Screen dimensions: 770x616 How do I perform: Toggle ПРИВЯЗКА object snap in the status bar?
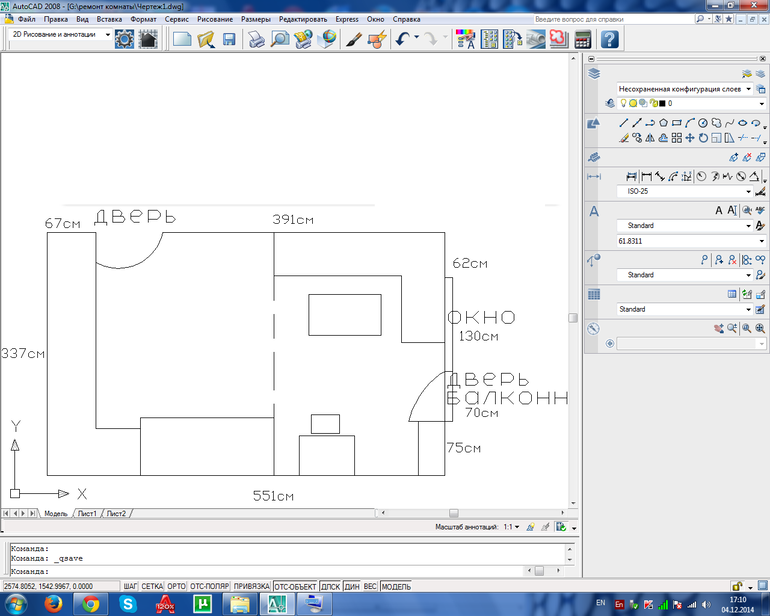click(x=252, y=586)
